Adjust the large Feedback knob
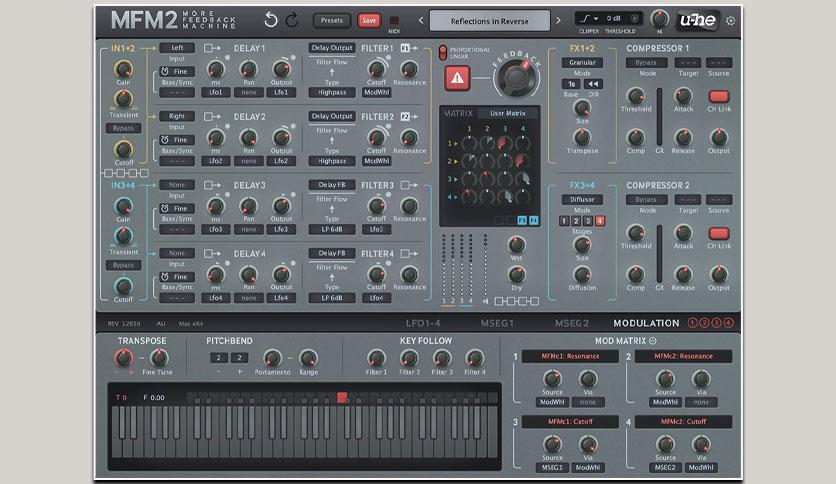 click(x=516, y=78)
